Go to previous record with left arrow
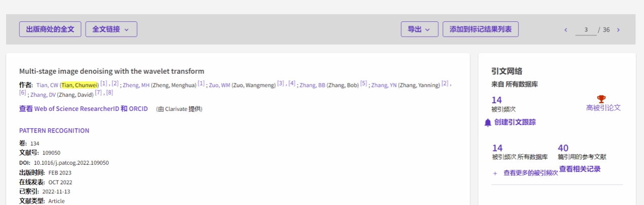The height and width of the screenshot is (205, 644). [x=566, y=30]
